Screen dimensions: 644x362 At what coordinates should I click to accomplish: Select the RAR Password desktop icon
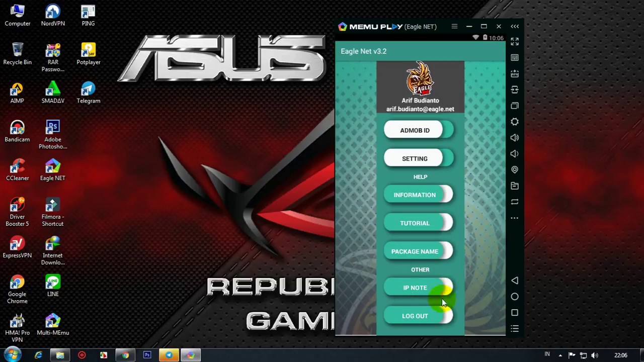(x=53, y=58)
